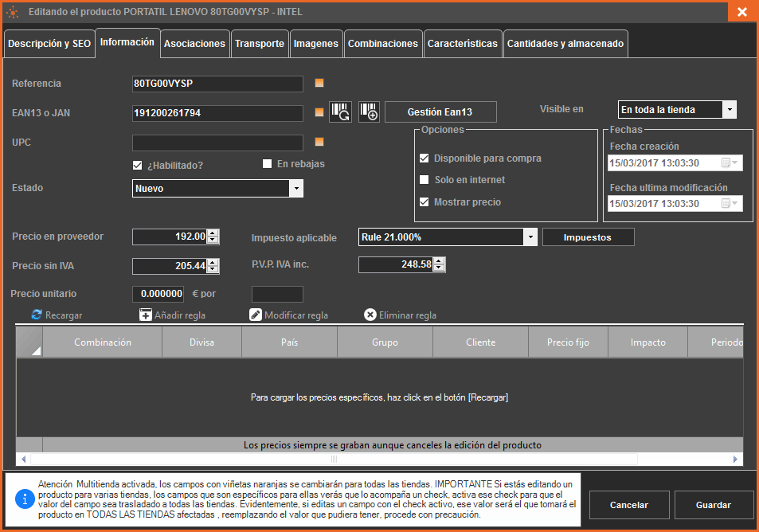
Task: Enable the En rebajas checkbox
Action: [x=268, y=164]
